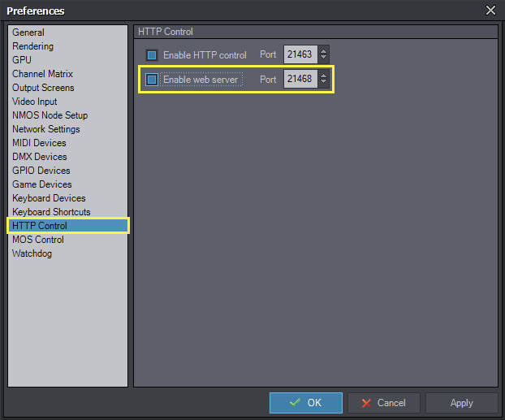
Task: Open MIDI Devices settings
Action: click(39, 143)
